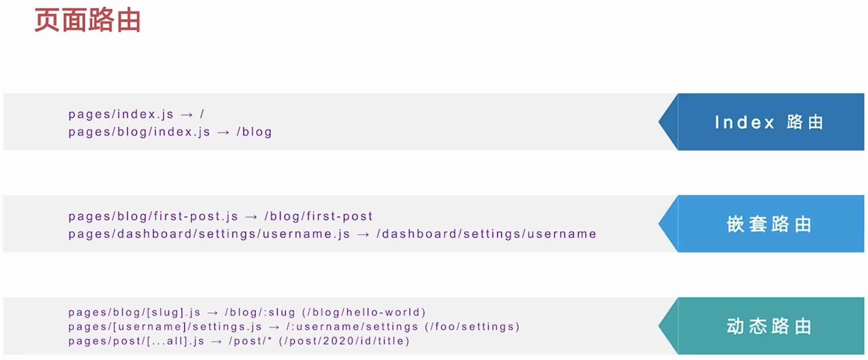Click the "pages/blog/[slug].js" file path

coord(135,312)
